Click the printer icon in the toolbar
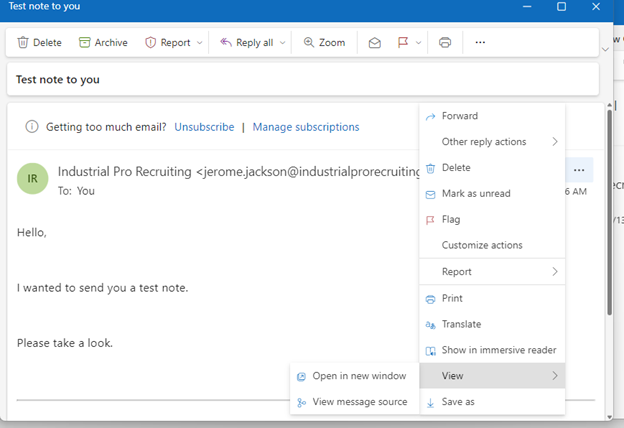The width and height of the screenshot is (624, 428). click(x=445, y=43)
